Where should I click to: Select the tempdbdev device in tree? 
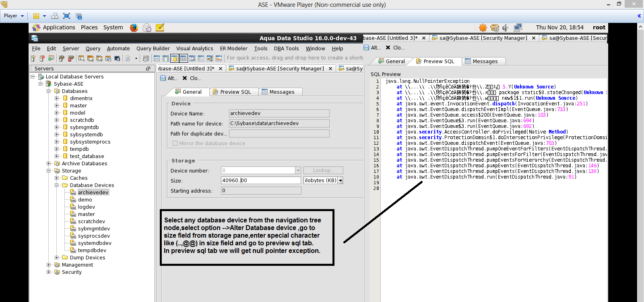tap(92, 251)
